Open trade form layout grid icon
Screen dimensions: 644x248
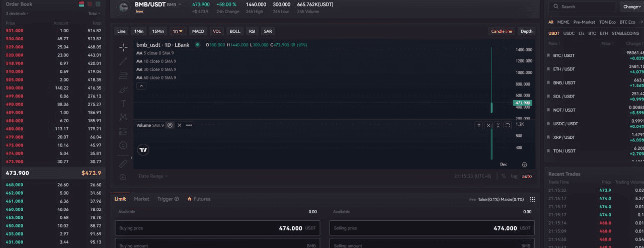(x=532, y=199)
